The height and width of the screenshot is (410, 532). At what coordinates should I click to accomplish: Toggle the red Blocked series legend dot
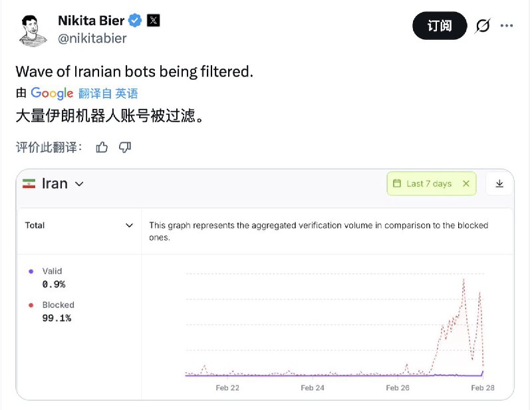click(x=30, y=304)
